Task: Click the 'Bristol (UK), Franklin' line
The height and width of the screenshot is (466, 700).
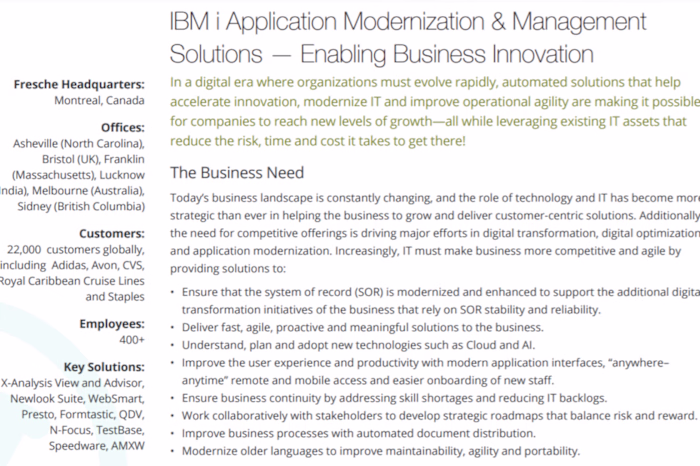Action: [x=93, y=159]
